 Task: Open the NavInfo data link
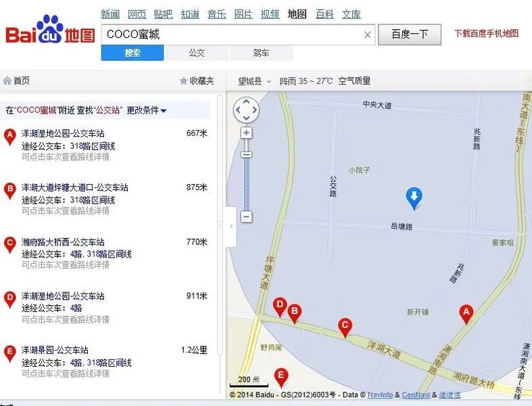[380, 394]
